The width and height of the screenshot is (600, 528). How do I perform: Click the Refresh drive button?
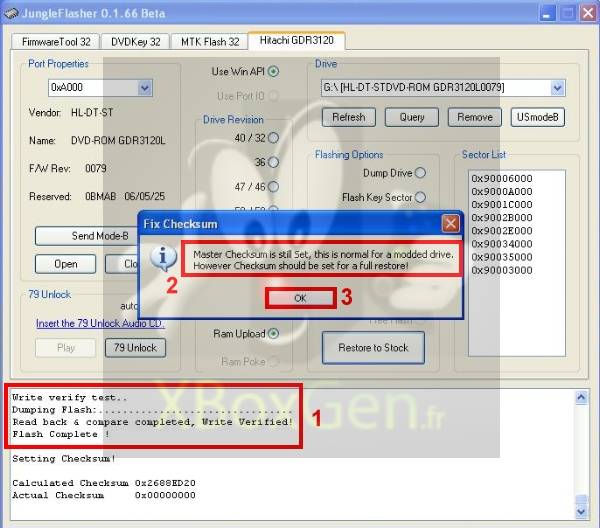coord(349,117)
